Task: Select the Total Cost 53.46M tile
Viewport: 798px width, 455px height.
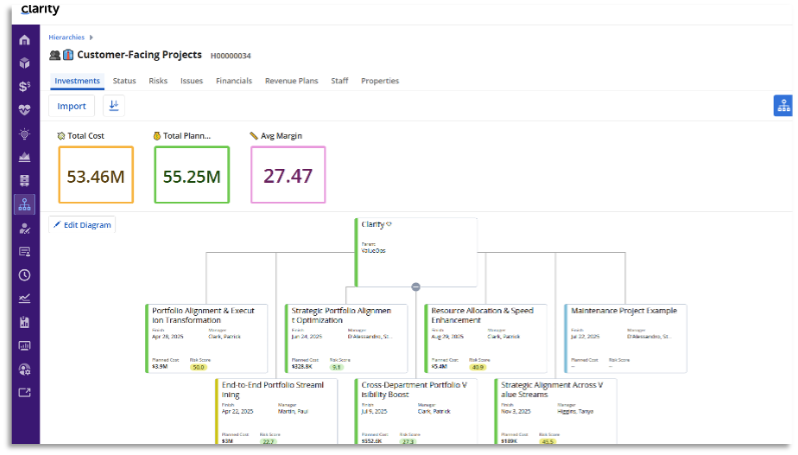Action: 96,175
